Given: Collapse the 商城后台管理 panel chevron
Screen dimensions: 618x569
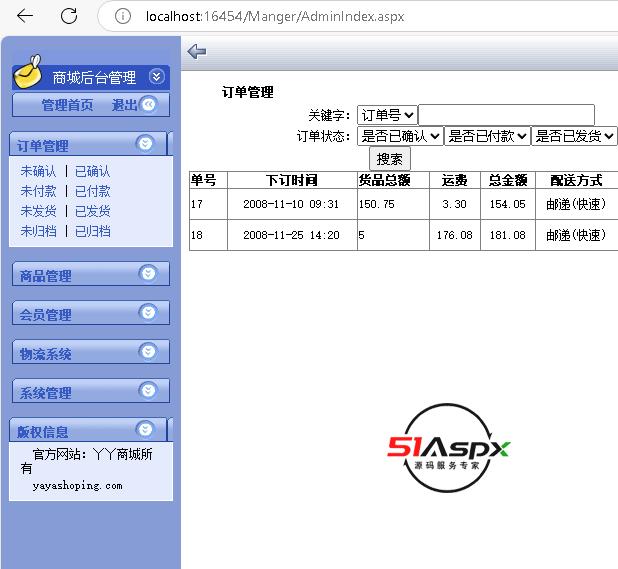Looking at the screenshot, I should (156, 76).
